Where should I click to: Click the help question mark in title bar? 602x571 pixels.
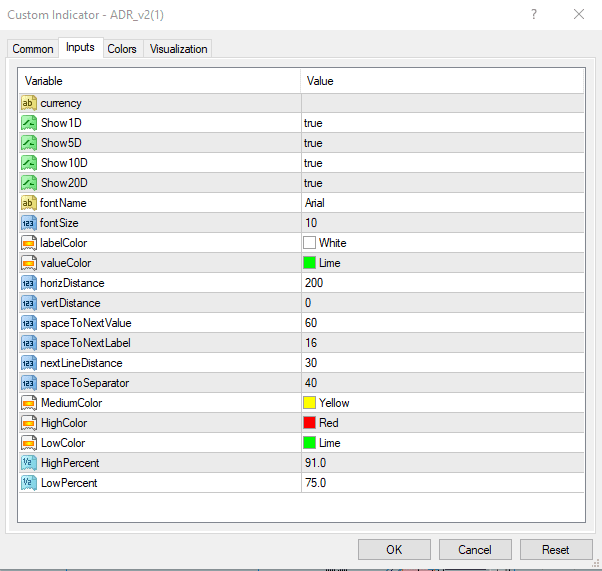coord(534,15)
